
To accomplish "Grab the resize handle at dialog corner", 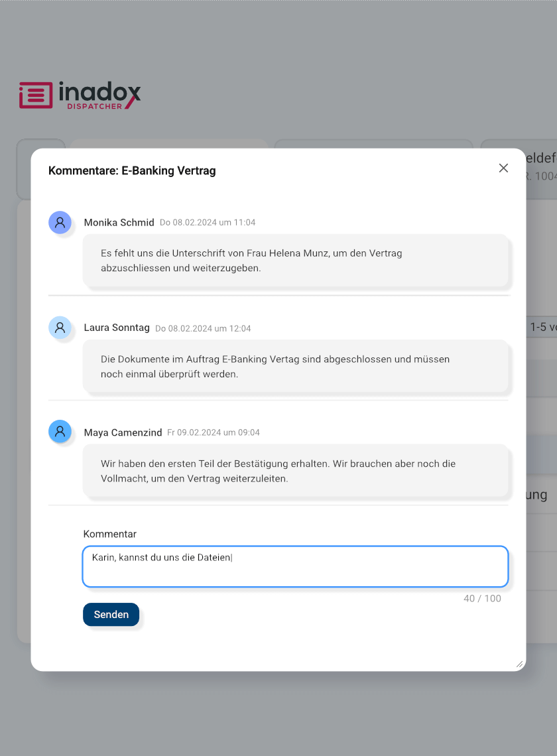I will [x=519, y=664].
